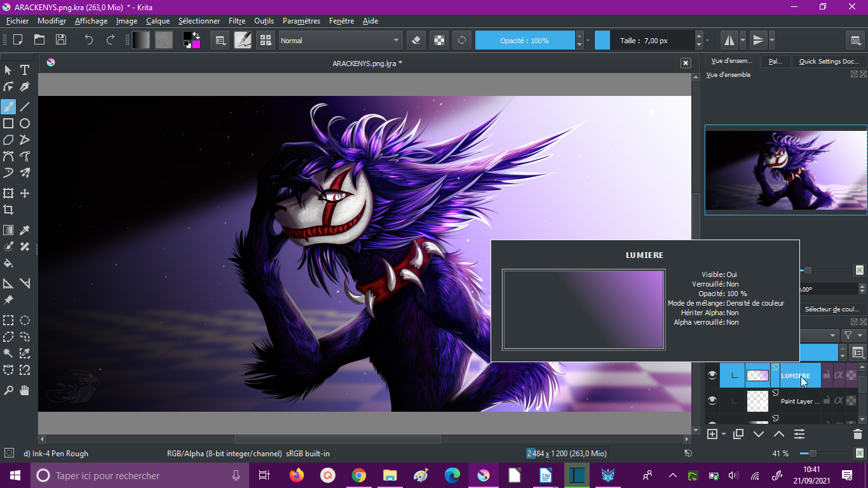Select the Contiguous magic wand selection tool

(8, 353)
